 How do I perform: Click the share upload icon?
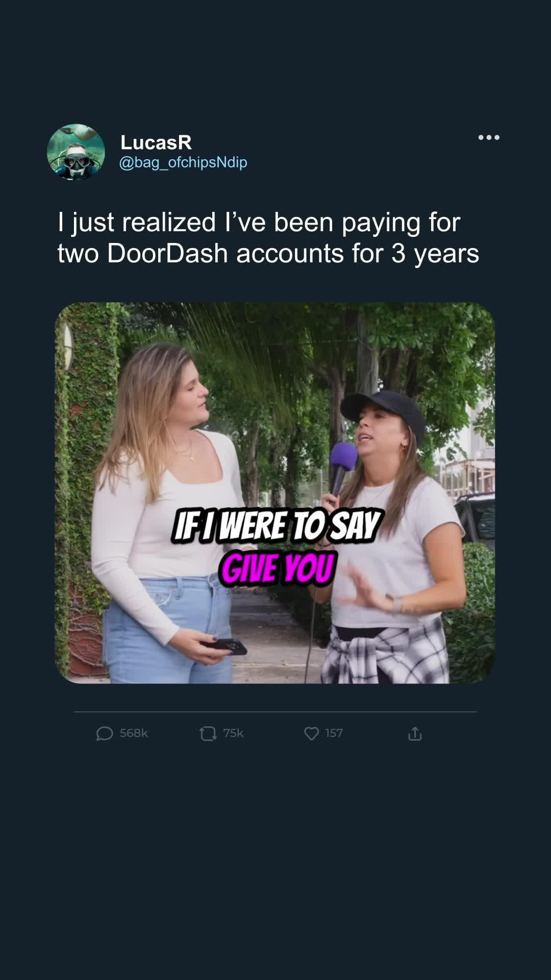point(415,733)
